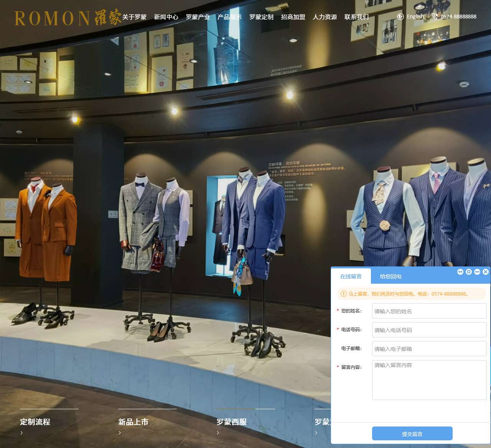The height and width of the screenshot is (448, 491).
Task: Open the 罗蒙产业 menu
Action: (198, 17)
